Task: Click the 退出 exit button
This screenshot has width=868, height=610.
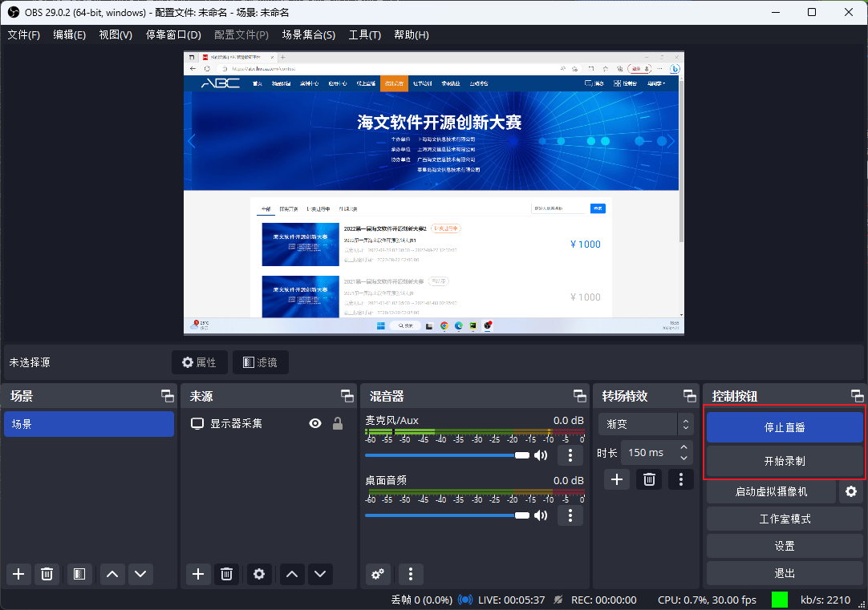Action: (785, 573)
